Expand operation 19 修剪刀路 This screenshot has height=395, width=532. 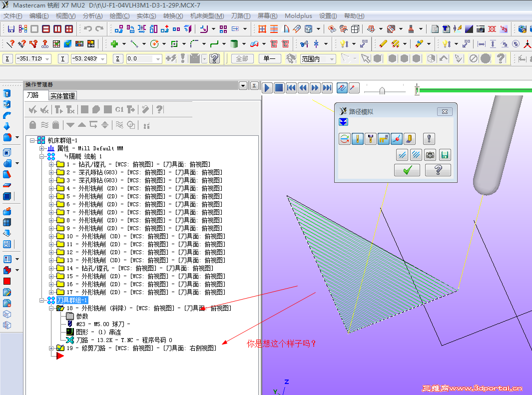click(51, 348)
